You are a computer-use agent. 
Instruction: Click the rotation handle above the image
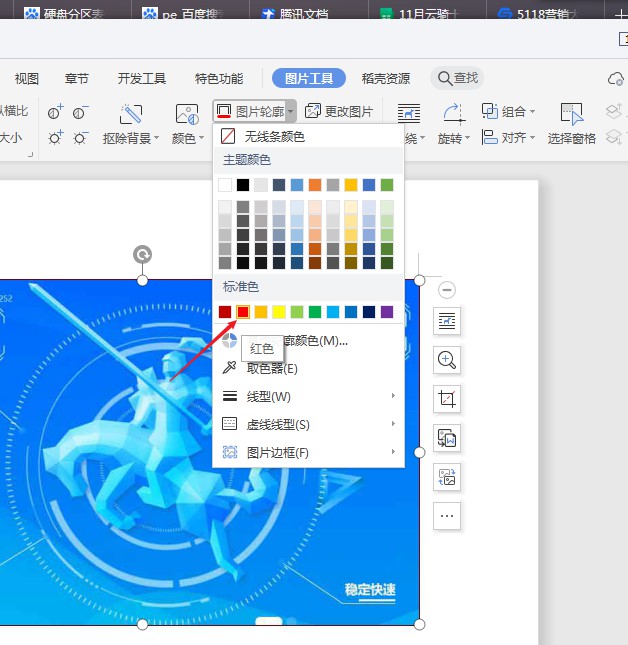click(142, 255)
